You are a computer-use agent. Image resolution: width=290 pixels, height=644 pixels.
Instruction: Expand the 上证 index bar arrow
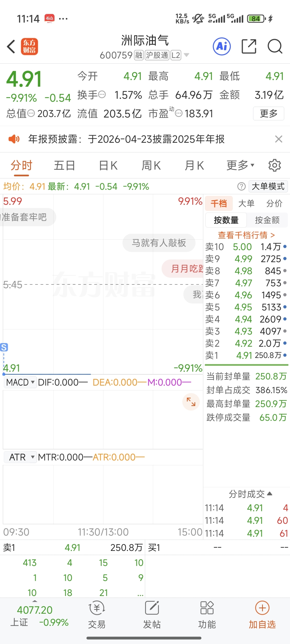35,601
